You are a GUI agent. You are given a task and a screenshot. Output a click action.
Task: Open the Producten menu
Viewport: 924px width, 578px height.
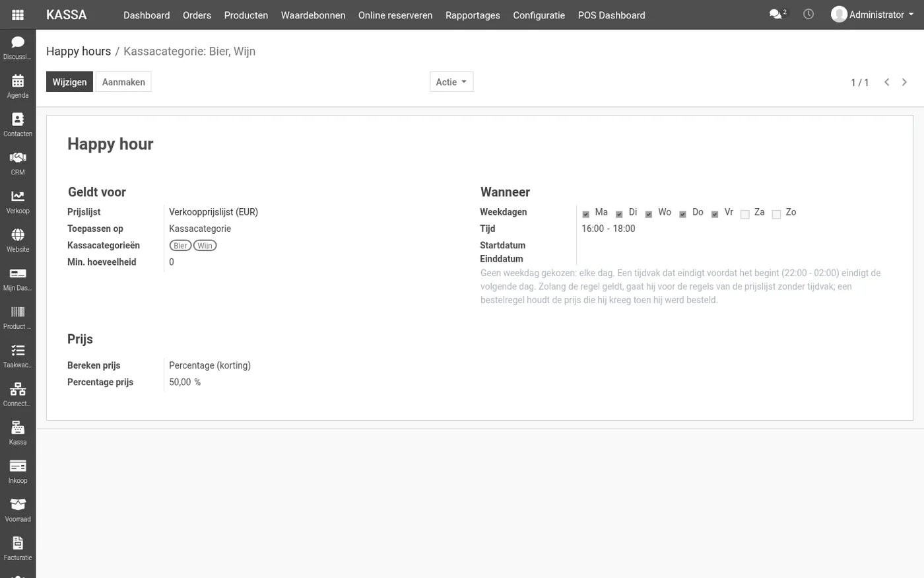[246, 15]
